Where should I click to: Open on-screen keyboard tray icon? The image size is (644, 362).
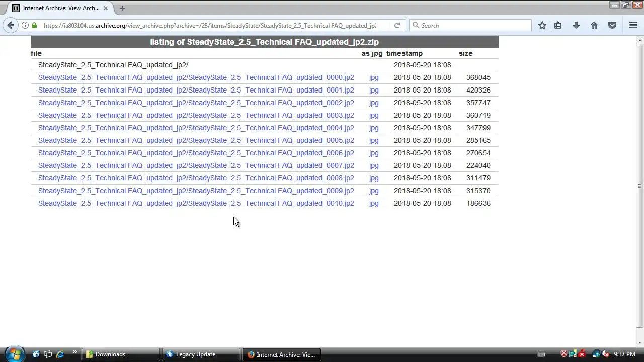541,354
